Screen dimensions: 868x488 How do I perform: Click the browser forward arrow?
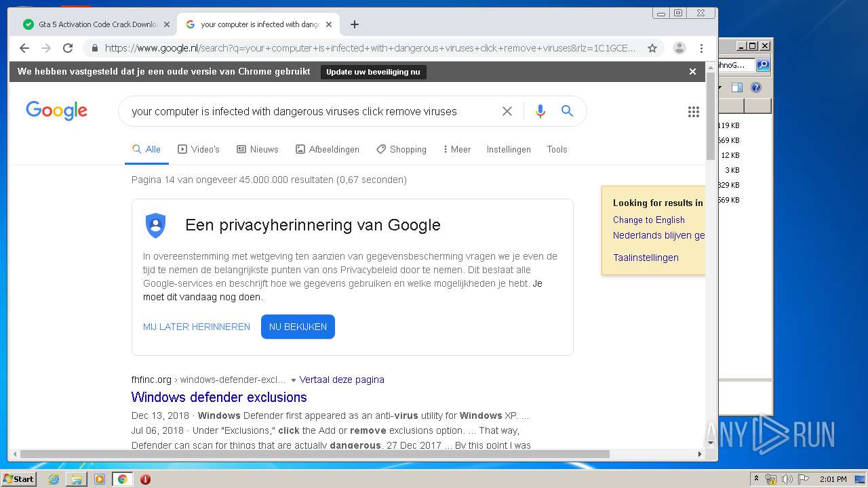pos(46,48)
